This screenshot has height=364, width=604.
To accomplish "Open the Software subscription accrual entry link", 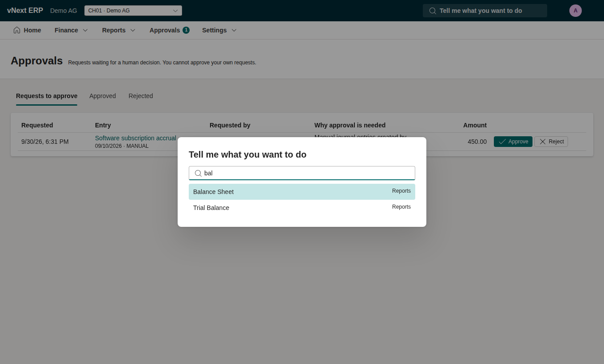I will click(135, 138).
